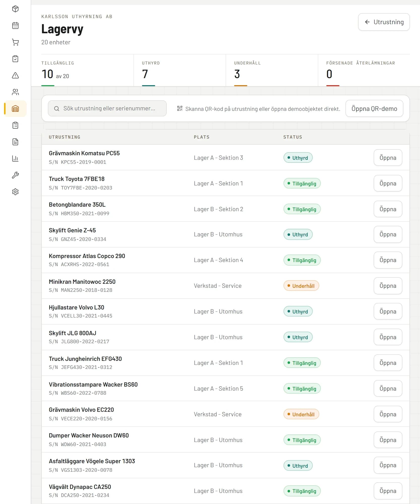This screenshot has height=504, width=420.
Task: Click the search magnifier icon
Action: [x=57, y=109]
